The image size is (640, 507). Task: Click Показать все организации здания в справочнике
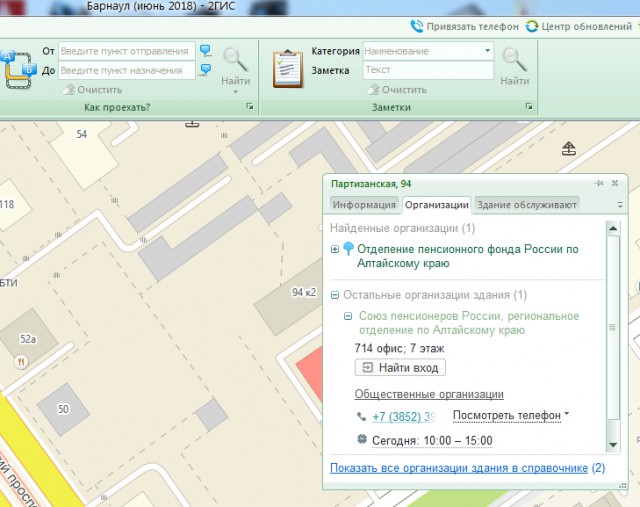(x=459, y=468)
